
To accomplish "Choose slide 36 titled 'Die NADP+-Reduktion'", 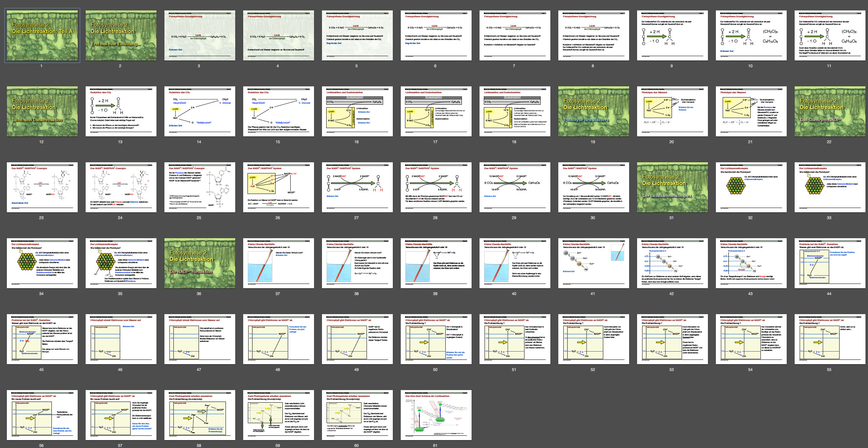I will (x=200, y=263).
